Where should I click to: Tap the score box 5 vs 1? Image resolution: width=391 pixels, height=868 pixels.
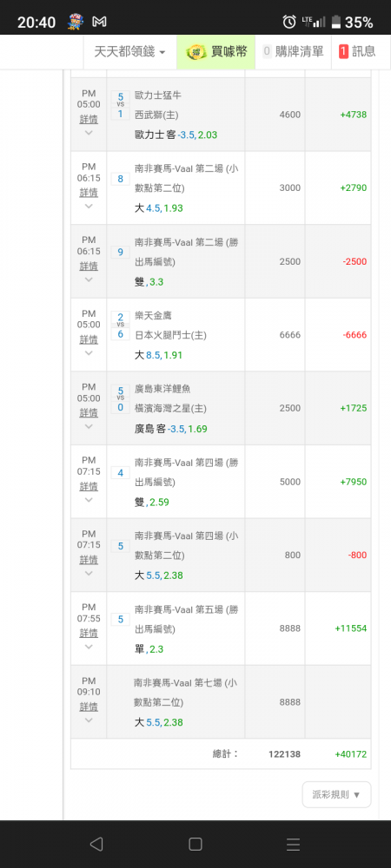120,105
